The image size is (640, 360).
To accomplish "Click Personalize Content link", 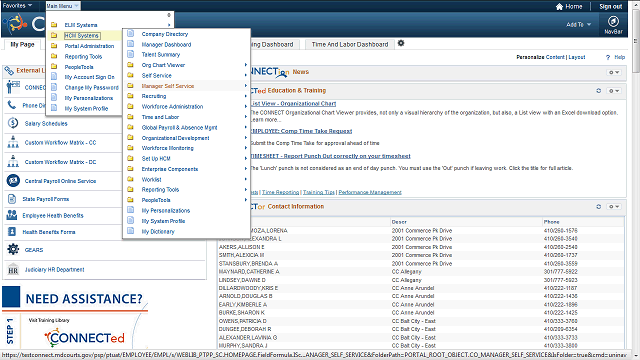I will tap(540, 57).
